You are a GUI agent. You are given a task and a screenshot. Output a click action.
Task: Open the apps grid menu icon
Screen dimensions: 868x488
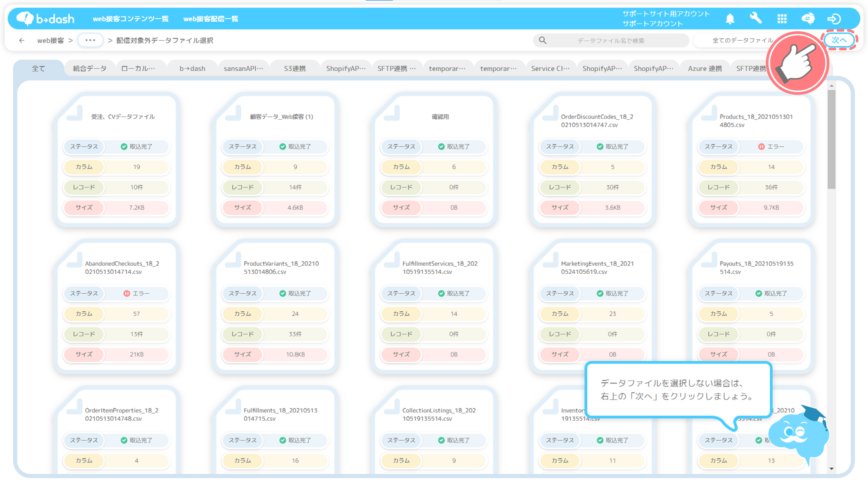coord(782,19)
